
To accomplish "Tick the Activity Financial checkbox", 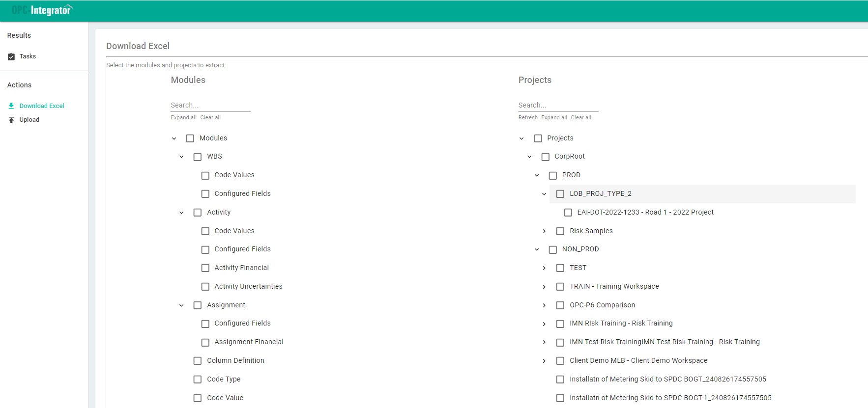I will pyautogui.click(x=205, y=268).
